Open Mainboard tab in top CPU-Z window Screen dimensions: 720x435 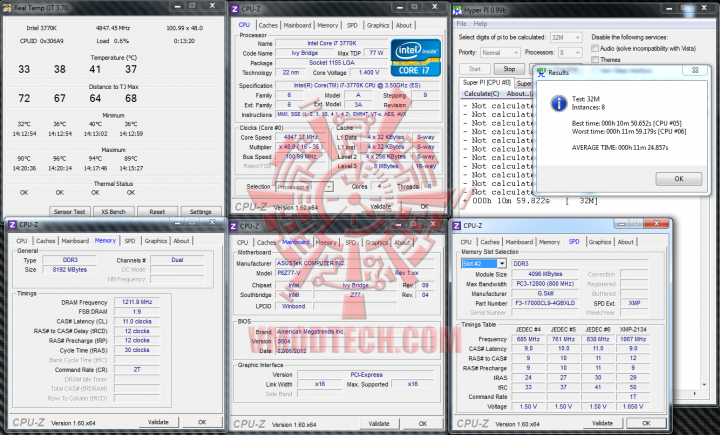pyautogui.click(x=297, y=26)
